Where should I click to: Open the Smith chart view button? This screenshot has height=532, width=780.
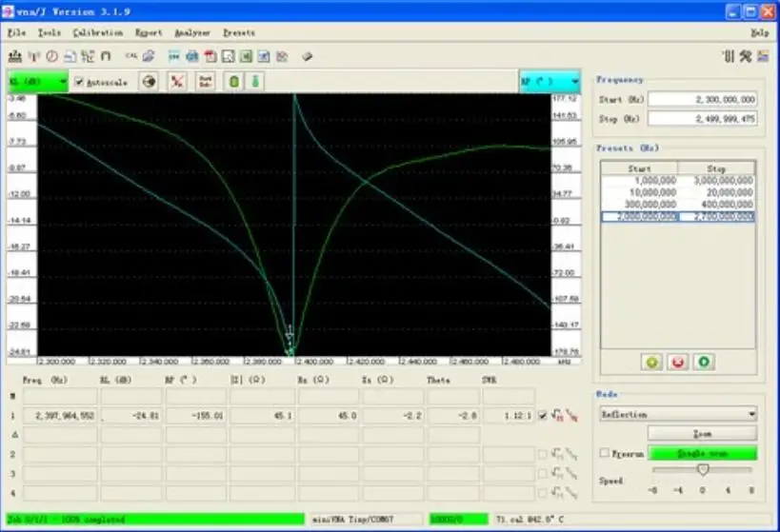(x=149, y=82)
